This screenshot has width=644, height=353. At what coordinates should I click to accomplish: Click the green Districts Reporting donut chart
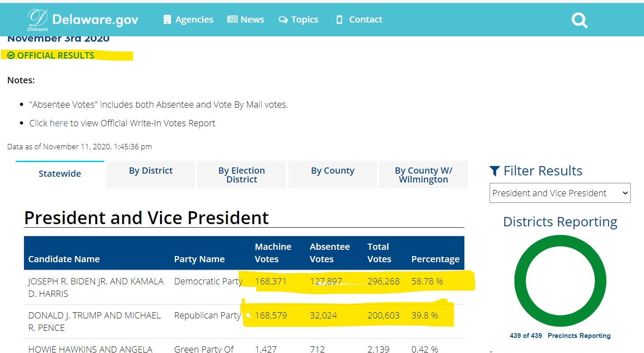tap(560, 281)
